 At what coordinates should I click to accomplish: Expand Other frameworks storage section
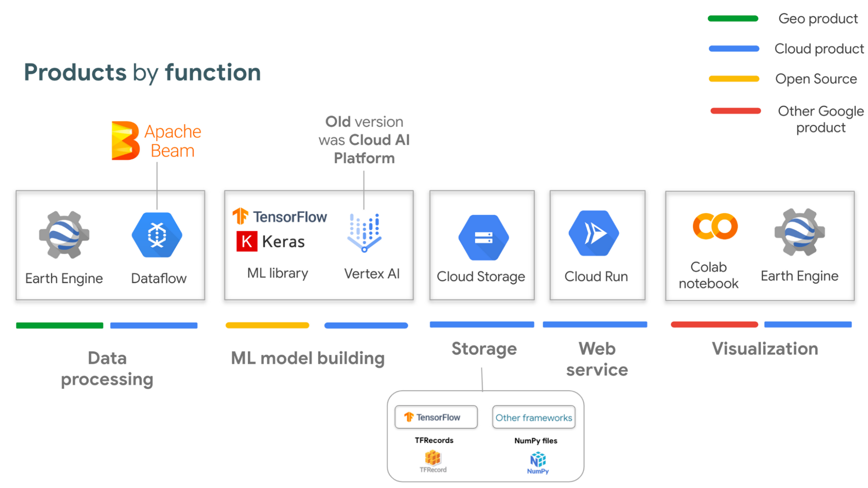[x=533, y=418]
